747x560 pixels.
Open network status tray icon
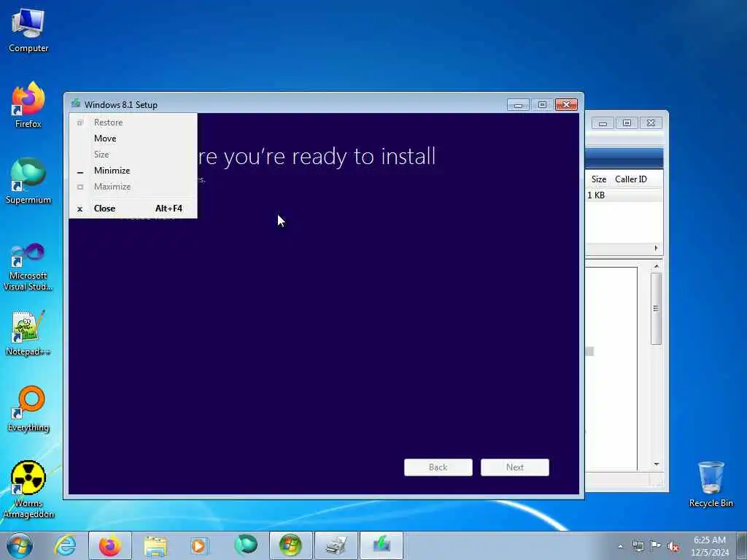pos(638,546)
